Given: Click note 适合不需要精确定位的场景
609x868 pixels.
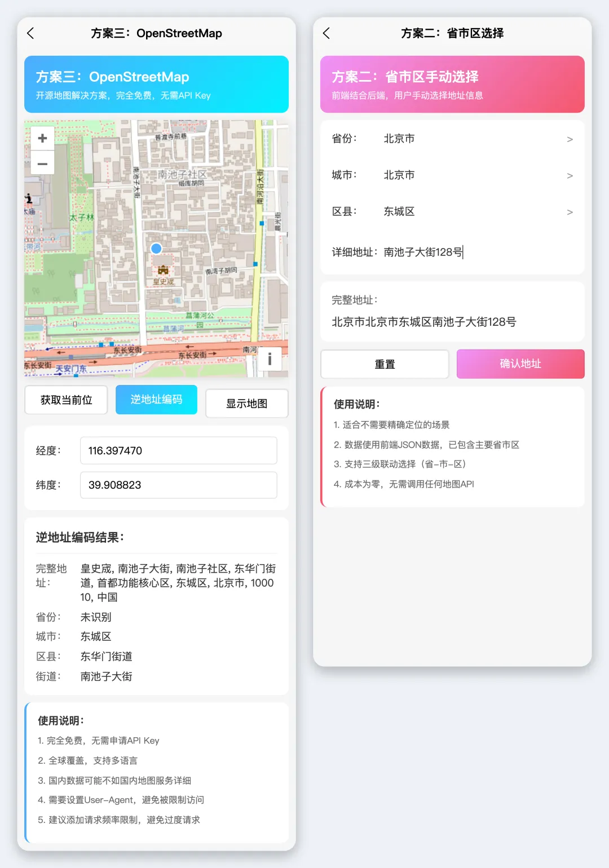Looking at the screenshot, I should [x=392, y=424].
